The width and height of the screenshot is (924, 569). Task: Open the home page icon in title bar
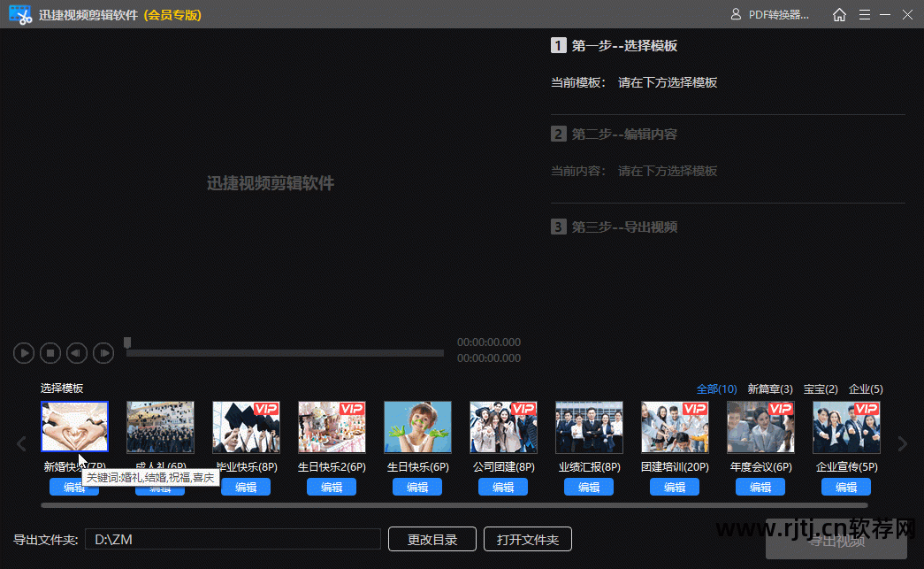tap(839, 15)
